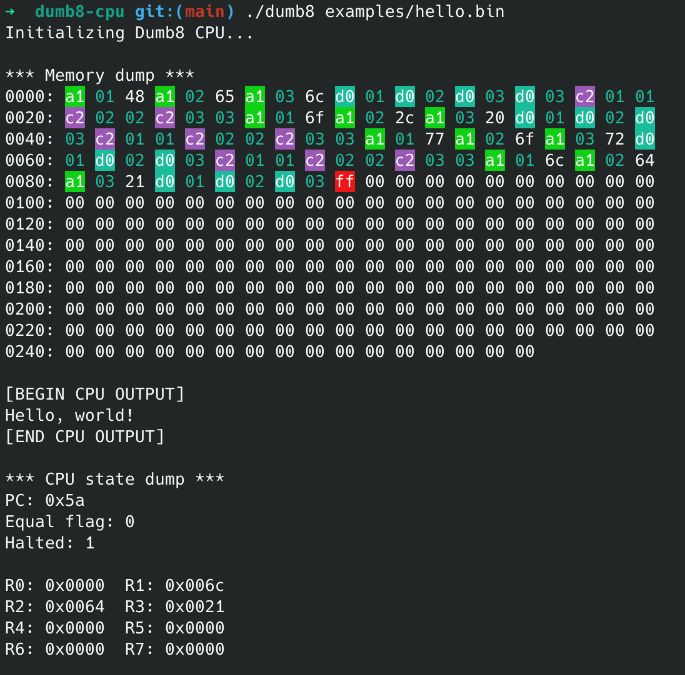The image size is (685, 675).
Task: Click the END CPU OUTPUT marker
Action: (85, 437)
